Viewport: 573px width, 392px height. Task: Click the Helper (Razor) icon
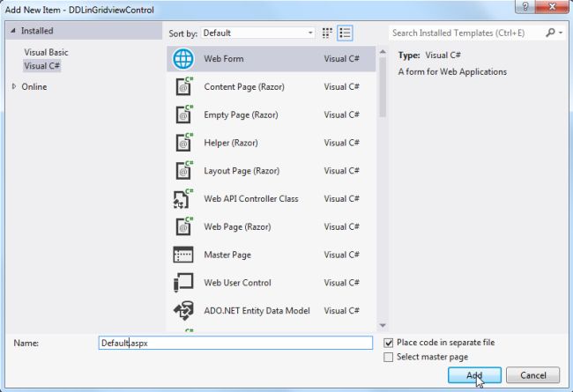point(184,143)
